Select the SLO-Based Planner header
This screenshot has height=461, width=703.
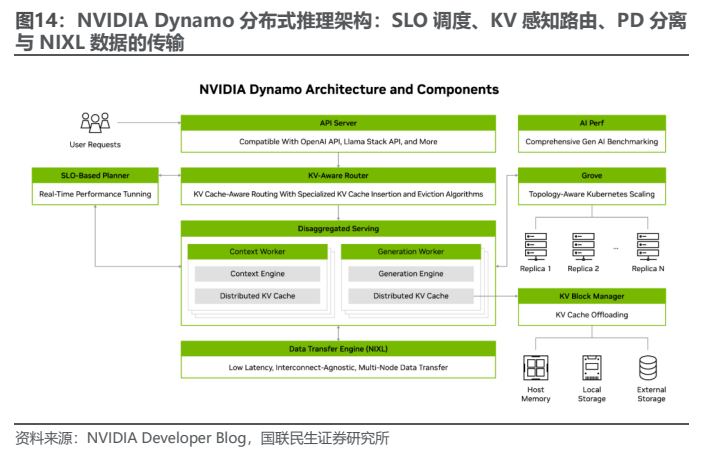pos(95,175)
